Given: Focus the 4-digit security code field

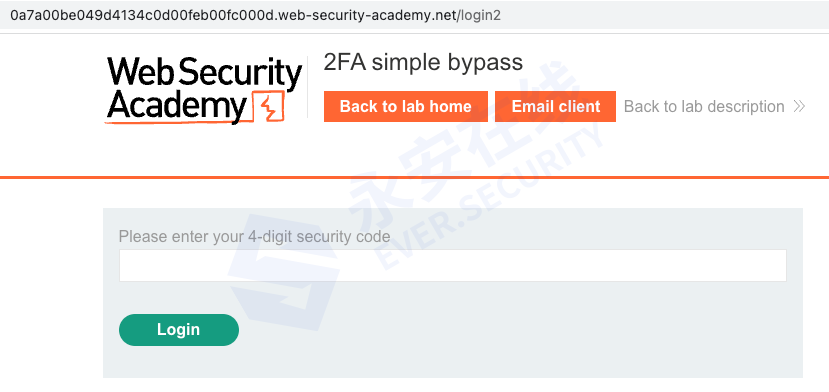Looking at the screenshot, I should pos(453,266).
